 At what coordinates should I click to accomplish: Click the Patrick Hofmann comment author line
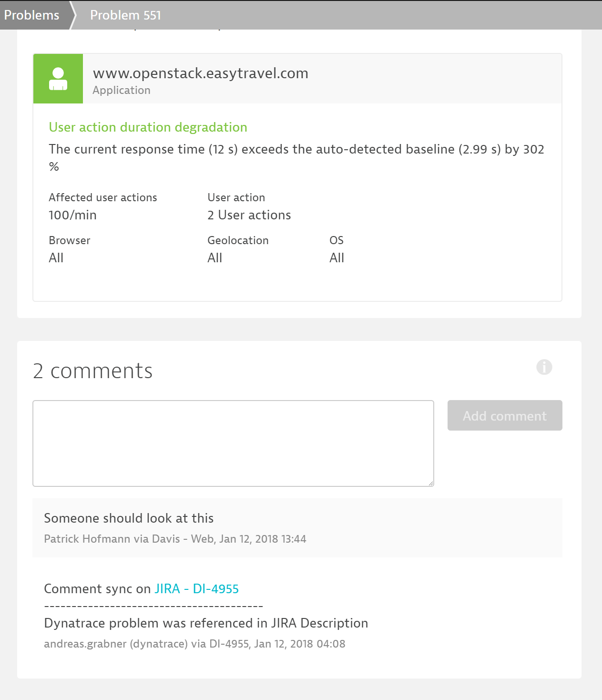coord(175,539)
